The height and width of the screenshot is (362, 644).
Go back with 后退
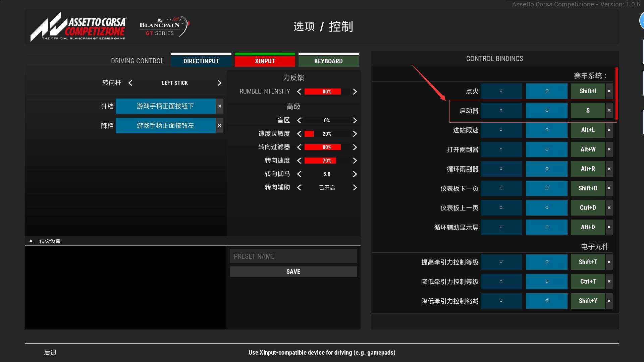click(x=50, y=353)
